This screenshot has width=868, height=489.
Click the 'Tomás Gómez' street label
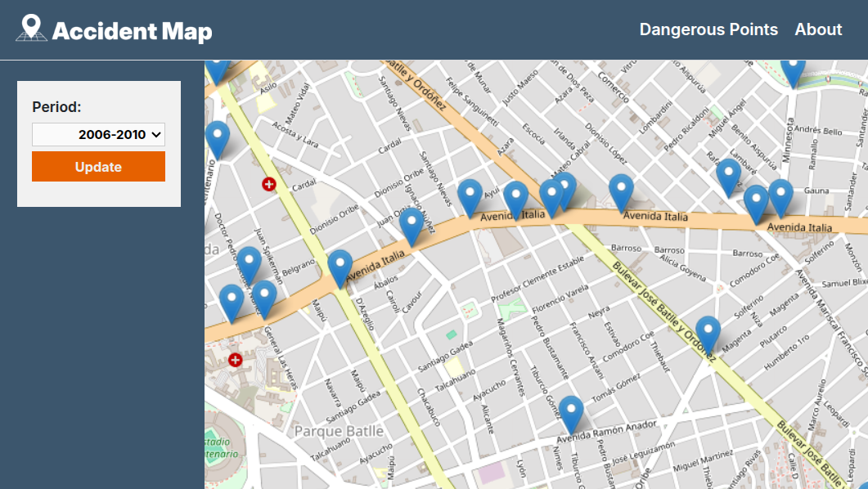point(616,388)
